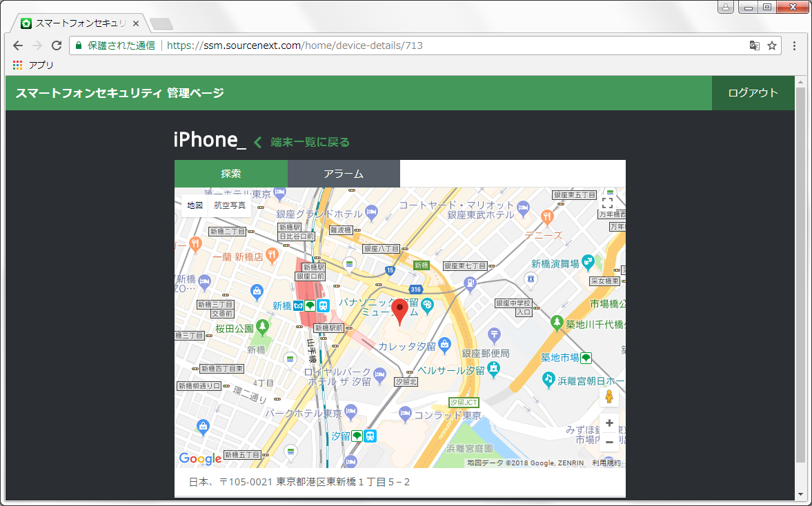Click the コンラッド東京 hotel icon

click(x=405, y=414)
